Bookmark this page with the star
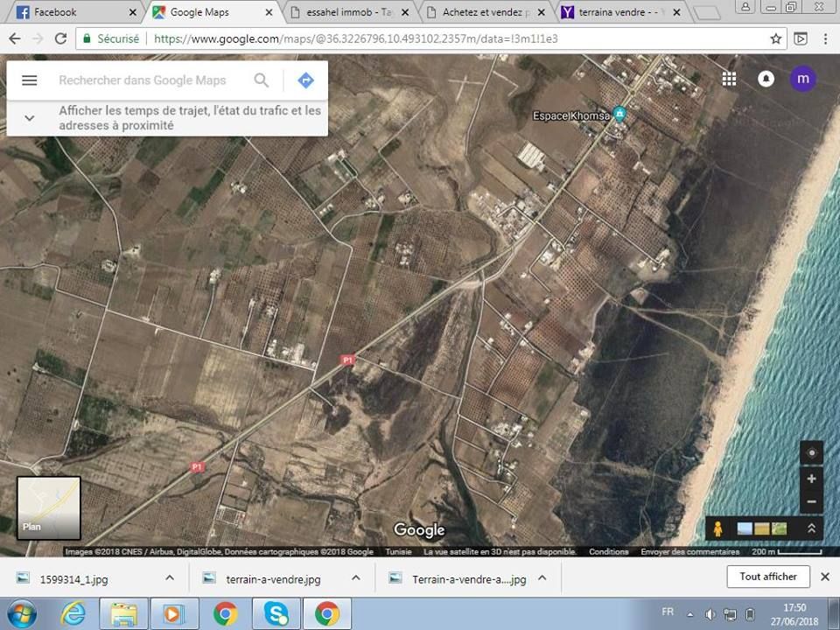 (x=775, y=39)
